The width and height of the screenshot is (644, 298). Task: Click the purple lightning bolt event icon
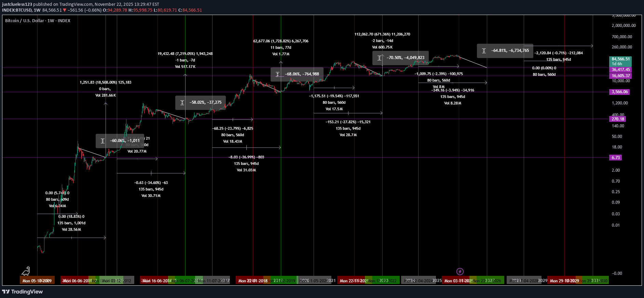460,271
